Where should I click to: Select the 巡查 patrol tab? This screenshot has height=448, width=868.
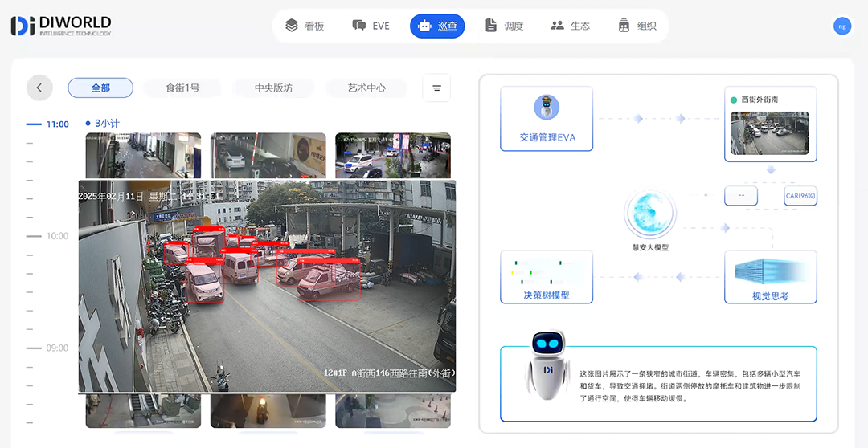click(437, 26)
